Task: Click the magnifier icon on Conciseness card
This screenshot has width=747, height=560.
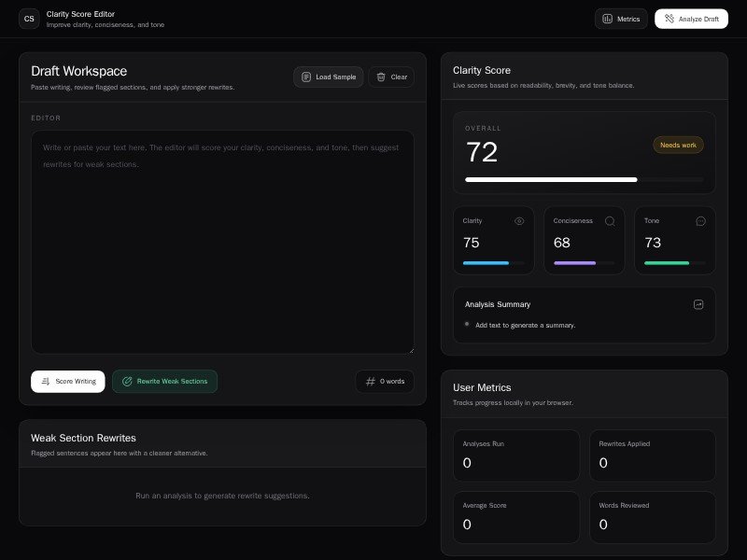Action: coord(610,221)
